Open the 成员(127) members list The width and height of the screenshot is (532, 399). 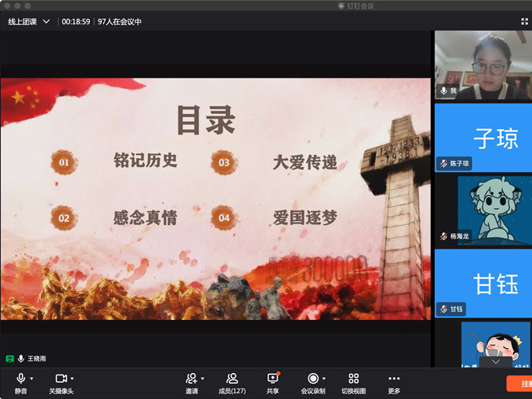(232, 383)
